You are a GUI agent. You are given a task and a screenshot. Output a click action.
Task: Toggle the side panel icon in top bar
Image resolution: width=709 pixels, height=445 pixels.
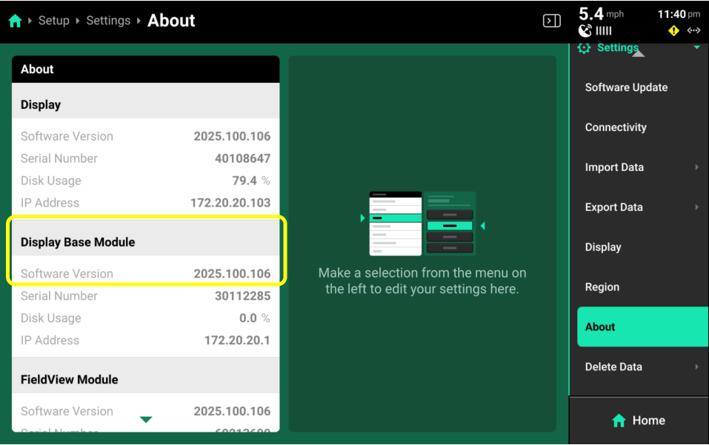pos(552,20)
